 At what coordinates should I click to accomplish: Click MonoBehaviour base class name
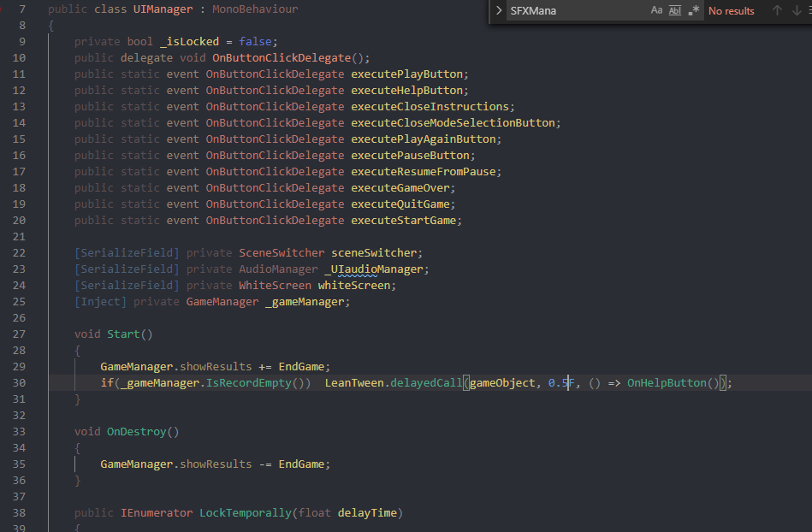[x=255, y=9]
